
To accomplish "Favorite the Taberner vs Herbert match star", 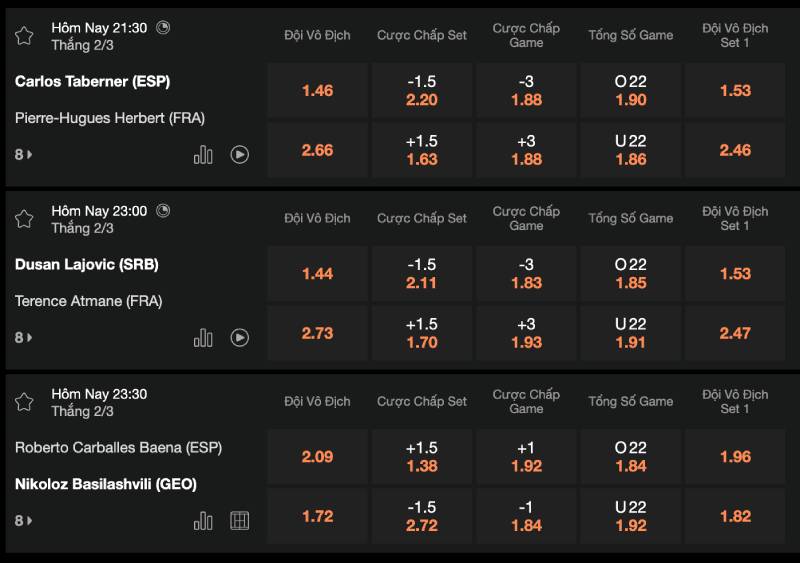I will [24, 36].
